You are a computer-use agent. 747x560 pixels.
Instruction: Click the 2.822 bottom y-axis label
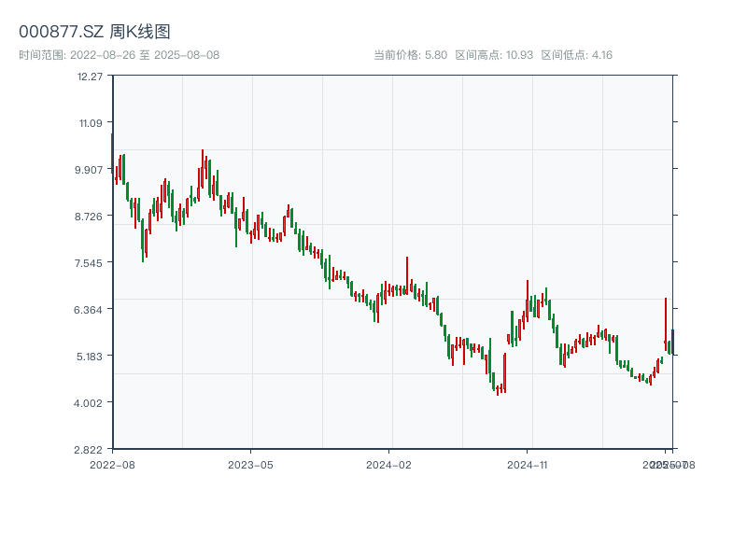point(90,449)
